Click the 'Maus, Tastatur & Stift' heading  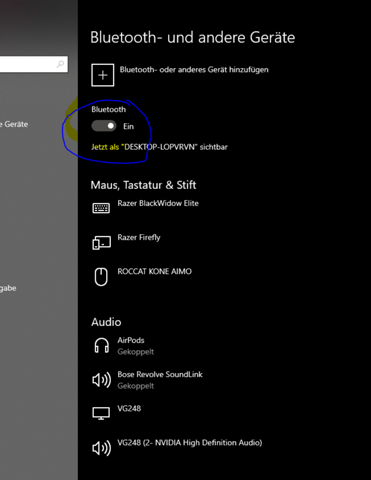coord(143,185)
